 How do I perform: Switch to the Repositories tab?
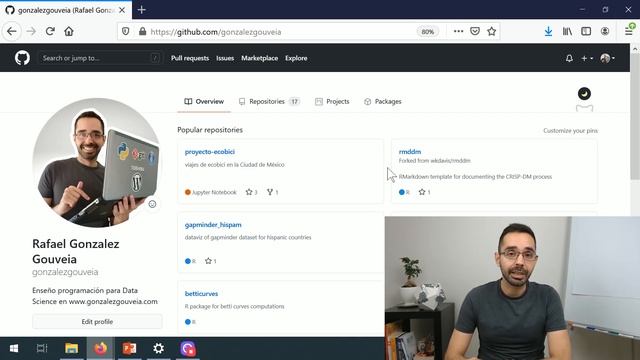coord(269,102)
